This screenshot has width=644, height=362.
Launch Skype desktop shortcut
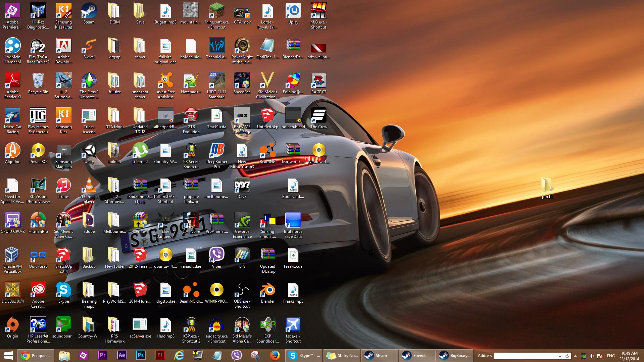click(63, 293)
